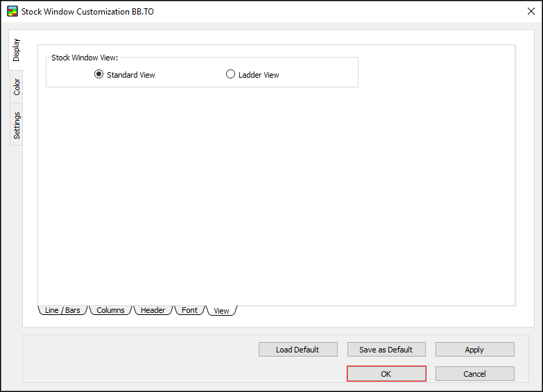Select the View bottom tab
The height and width of the screenshot is (392, 543).
pos(221,311)
